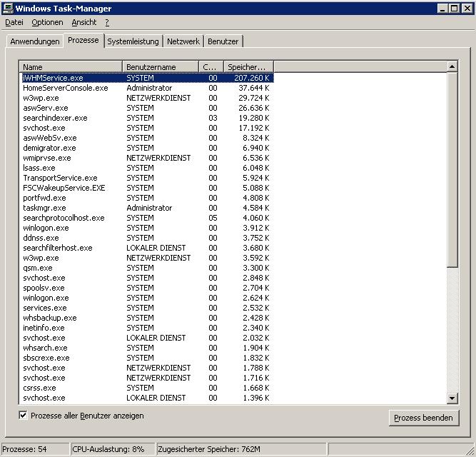
Task: Click the 'Prozess beenden' button
Action: coord(423,418)
